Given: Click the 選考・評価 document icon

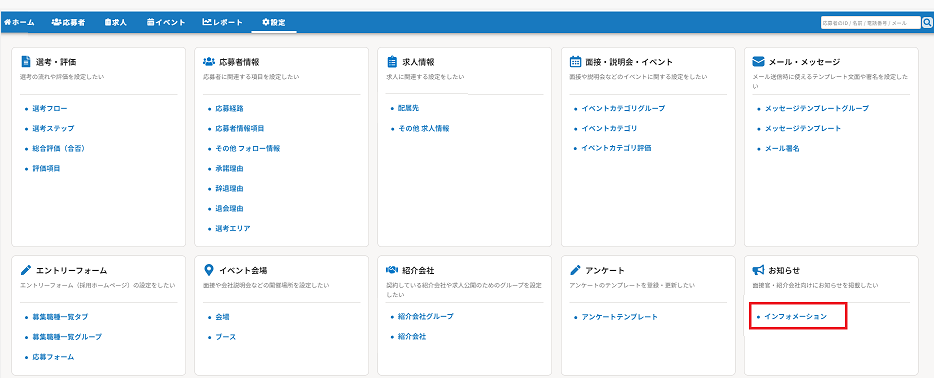Looking at the screenshot, I should (x=26, y=61).
